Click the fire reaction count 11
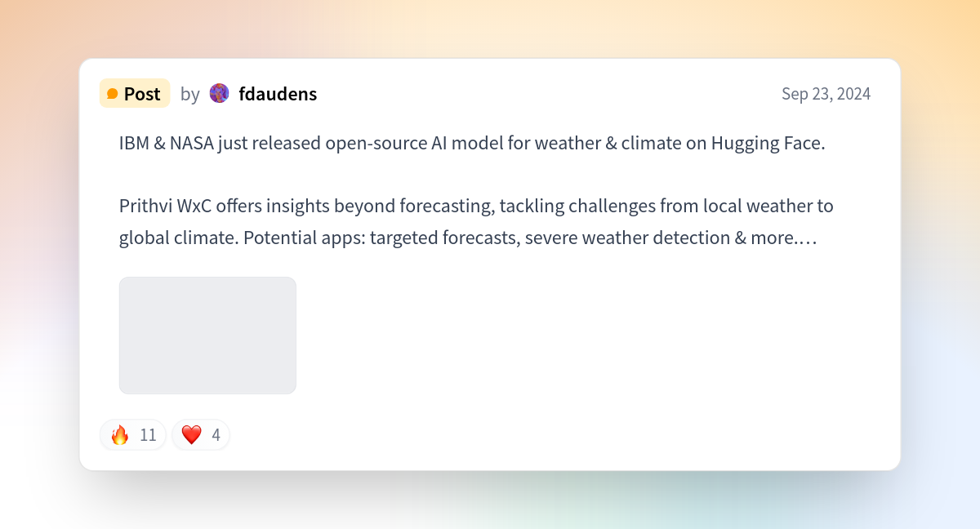 148,435
